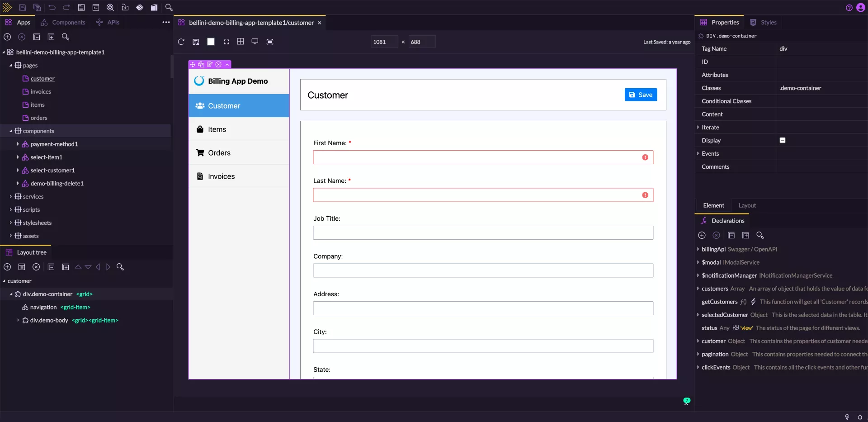Viewport: 868px width, 422px height.
Task: Switch to desktop device preview icon
Action: [255, 42]
